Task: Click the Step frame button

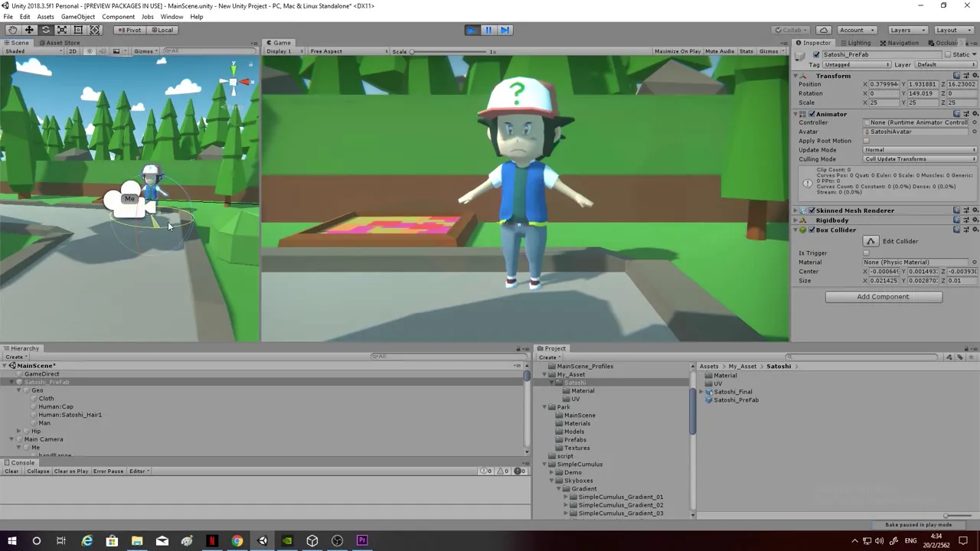Action: coord(505,30)
